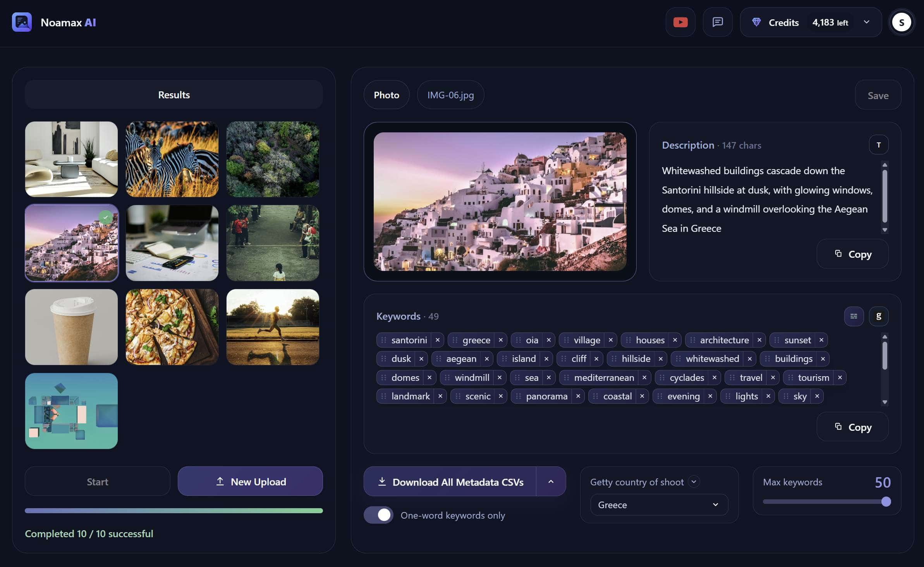Click the drag handle on landmark keyword

(x=384, y=396)
